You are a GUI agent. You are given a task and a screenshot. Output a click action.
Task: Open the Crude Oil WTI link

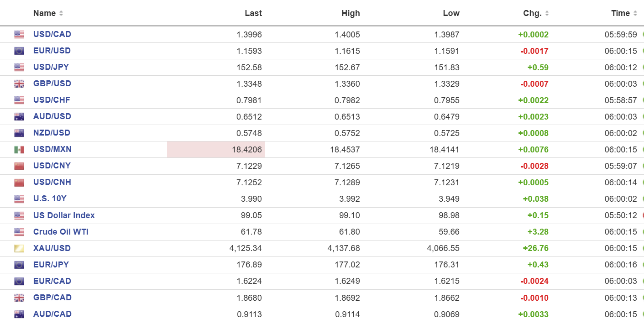point(61,232)
